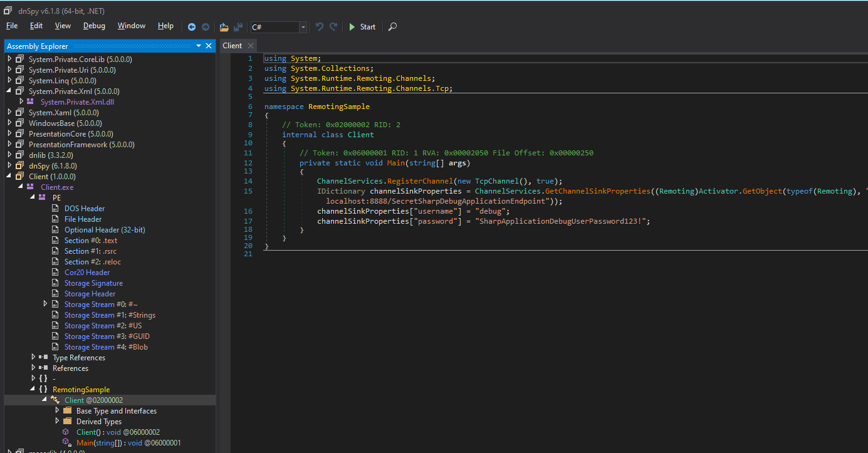Open the Debug menu
This screenshot has height=453, width=868.
[x=94, y=26]
